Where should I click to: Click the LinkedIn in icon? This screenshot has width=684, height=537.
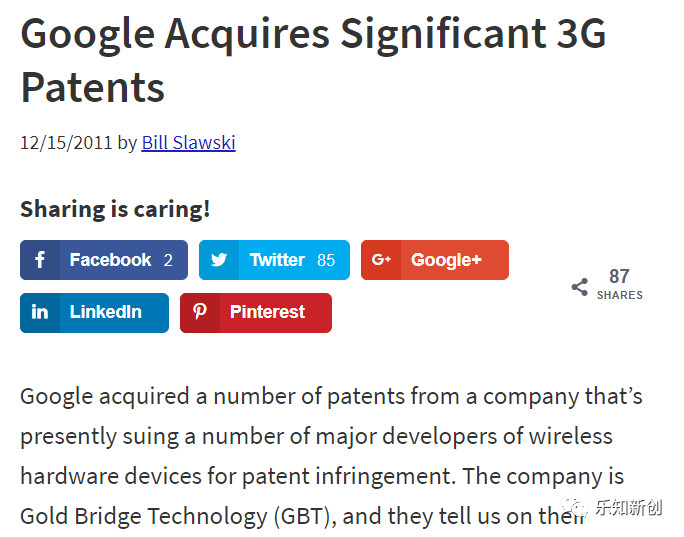coord(40,312)
